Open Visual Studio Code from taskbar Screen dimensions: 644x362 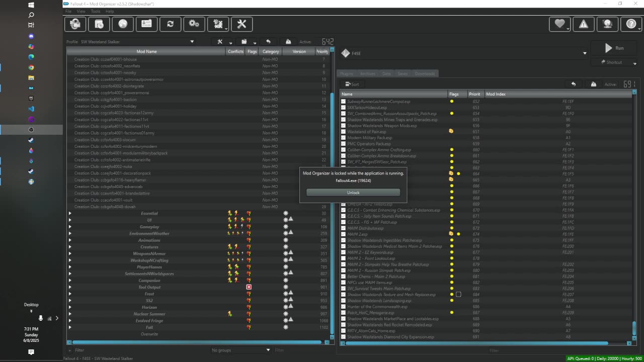click(31, 109)
